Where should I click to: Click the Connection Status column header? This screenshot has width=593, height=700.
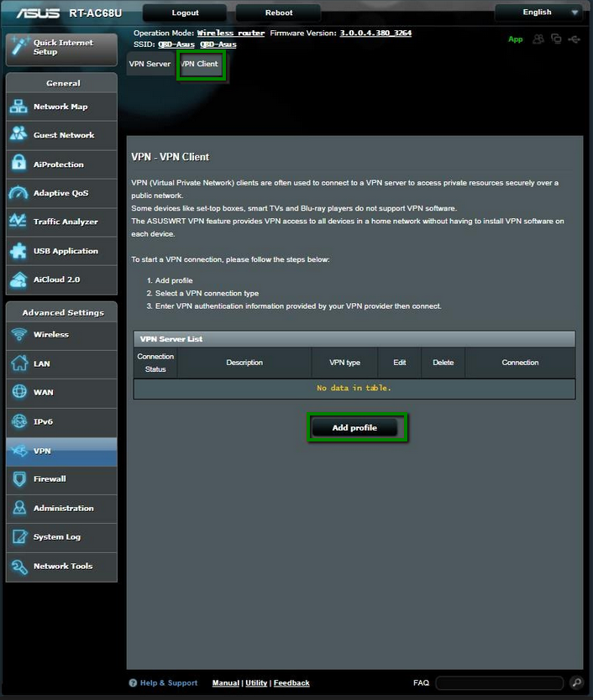point(155,363)
